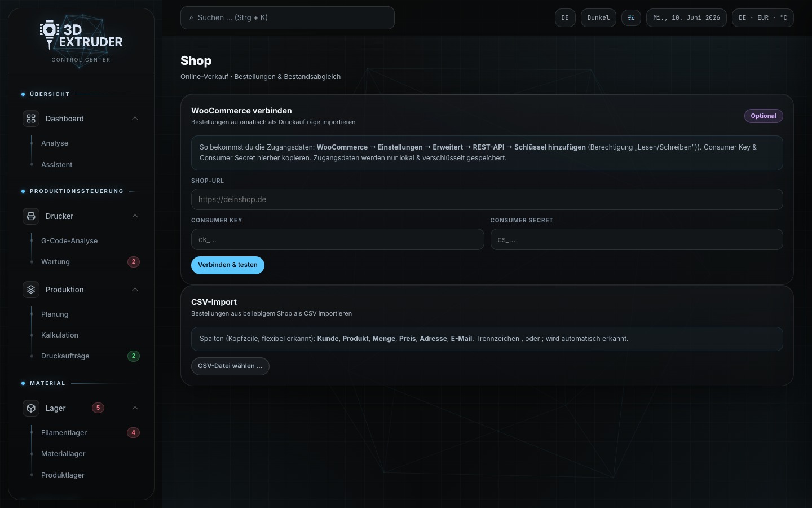The height and width of the screenshot is (508, 812).
Task: Click the date chip Mi., 10. Juni 2026
Action: click(x=686, y=17)
